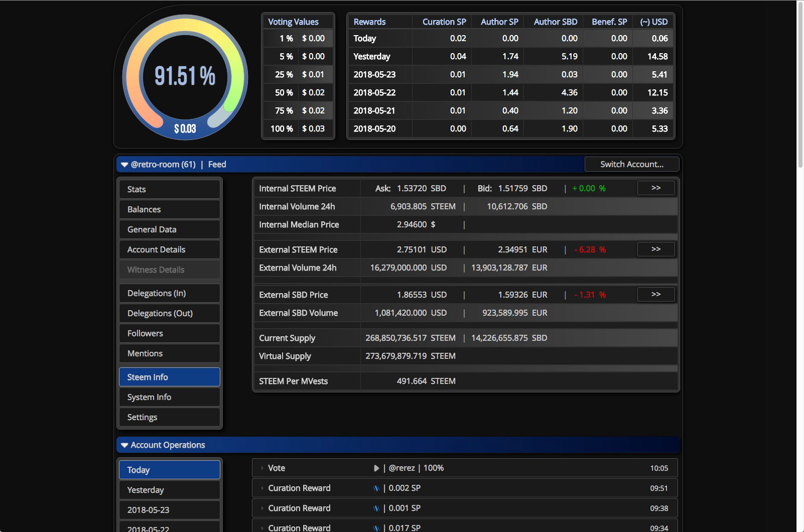Click the 2018-05-22 row in the Rewards table
Viewport: 804px width, 532px height.
tap(511, 92)
